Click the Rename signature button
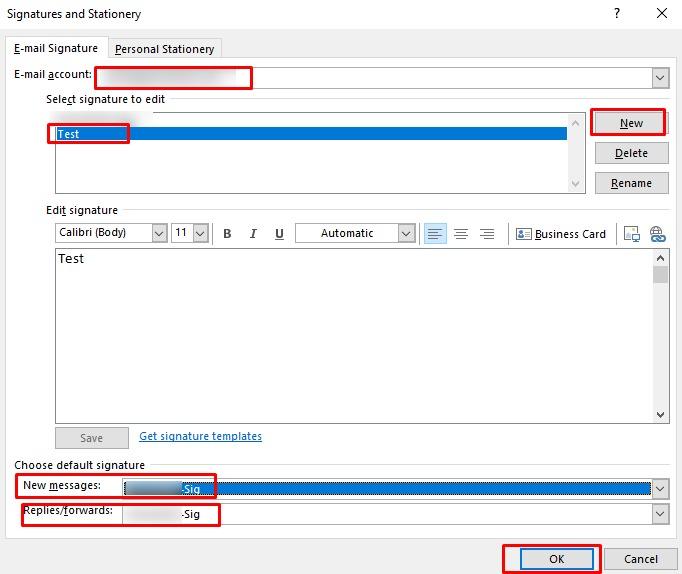This screenshot has width=682, height=574. coord(631,183)
